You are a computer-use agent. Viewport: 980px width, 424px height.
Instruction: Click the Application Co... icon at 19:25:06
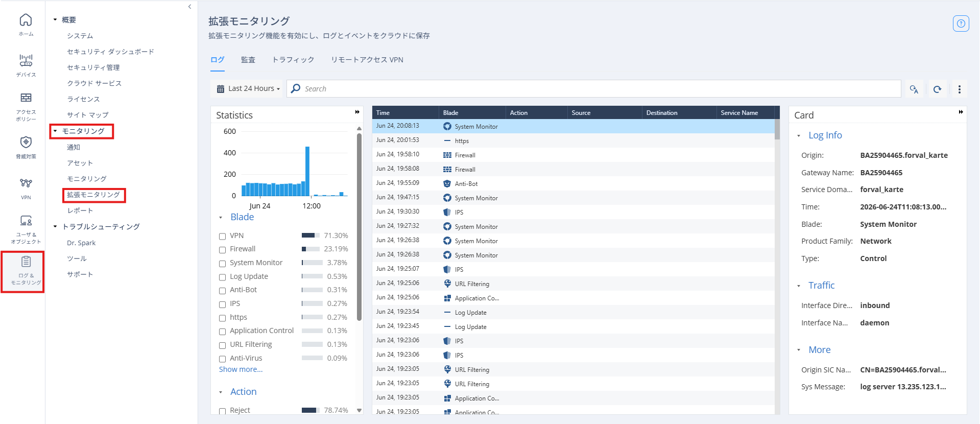447,298
